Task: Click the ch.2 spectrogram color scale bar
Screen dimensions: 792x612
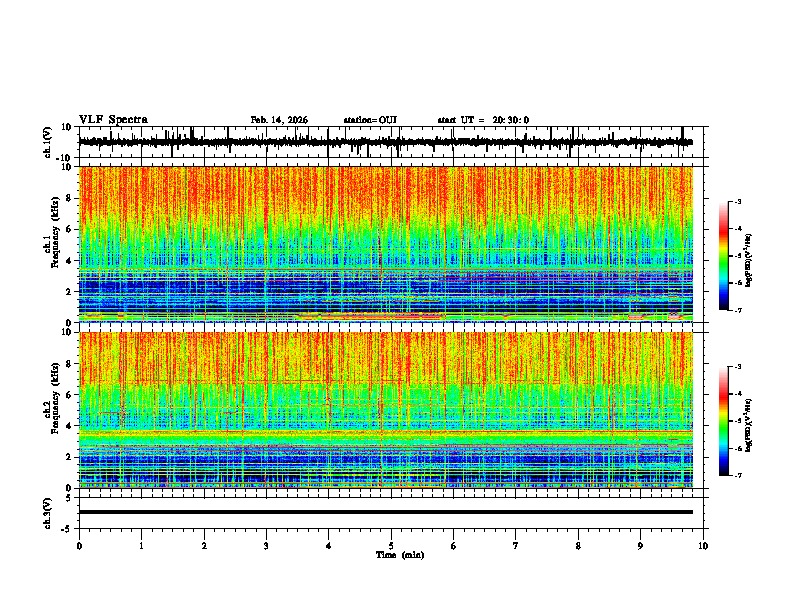Action: tap(723, 421)
